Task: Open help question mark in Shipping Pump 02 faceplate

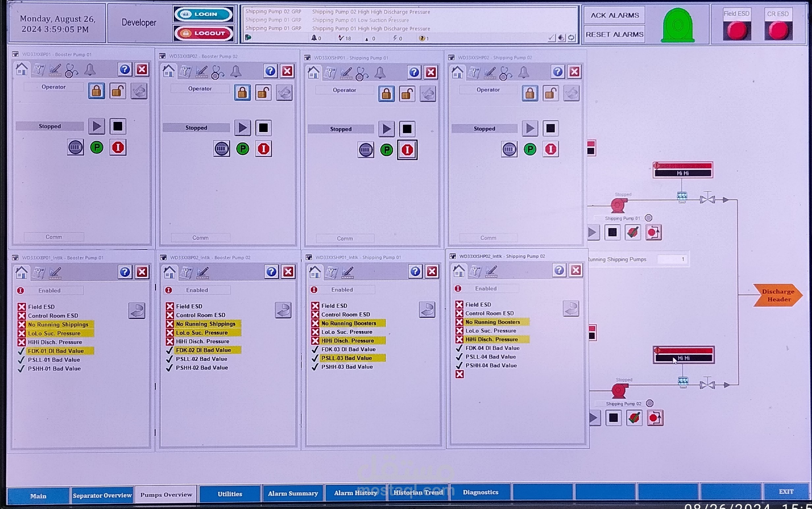Action: (x=558, y=72)
